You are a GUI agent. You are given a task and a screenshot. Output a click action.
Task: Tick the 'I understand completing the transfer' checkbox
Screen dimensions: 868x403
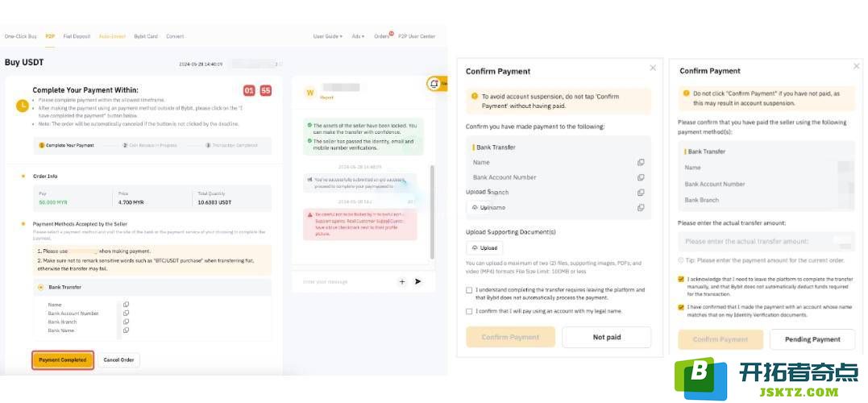coord(469,289)
